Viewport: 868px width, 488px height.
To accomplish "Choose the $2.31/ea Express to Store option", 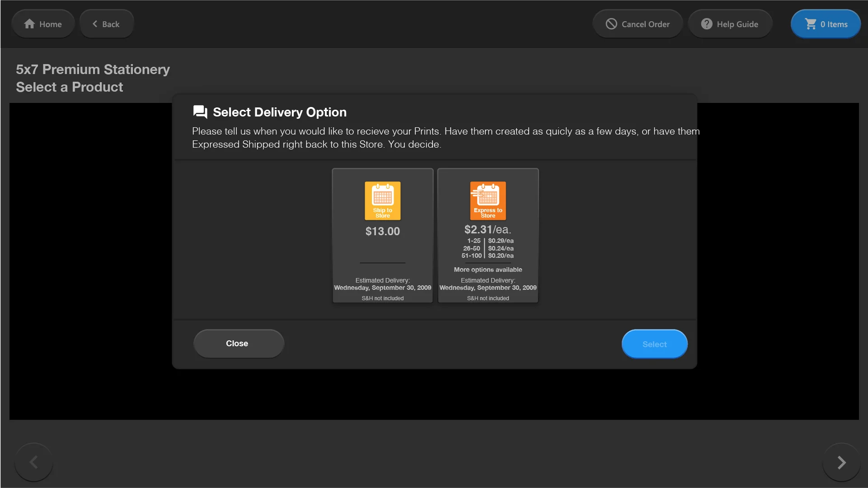I will tap(488, 230).
